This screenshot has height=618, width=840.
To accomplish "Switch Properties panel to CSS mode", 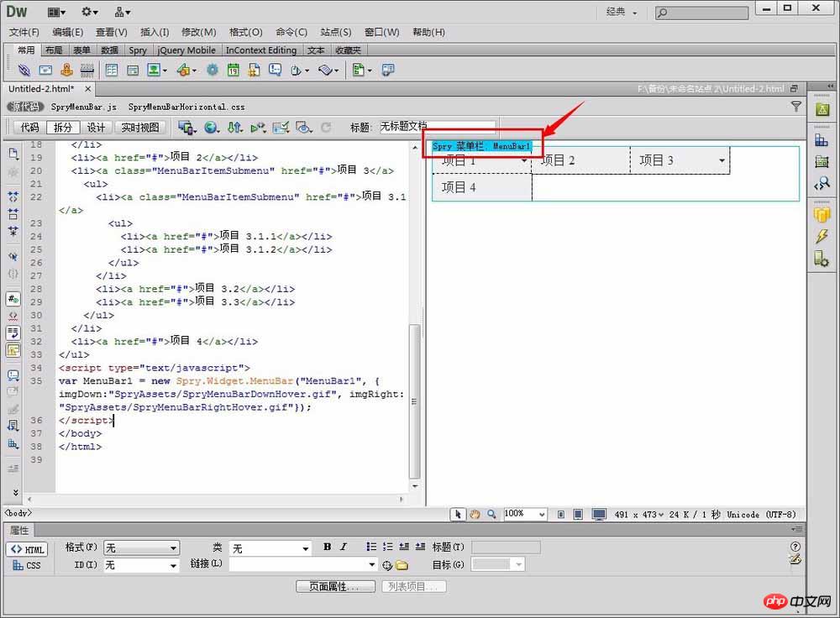I will coord(27,565).
